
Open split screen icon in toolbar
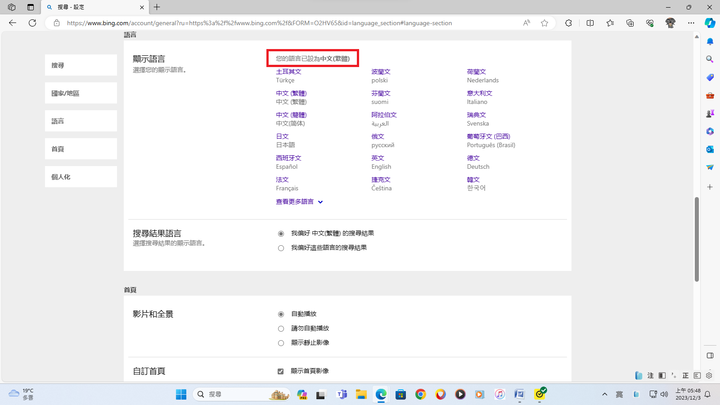coord(590,23)
